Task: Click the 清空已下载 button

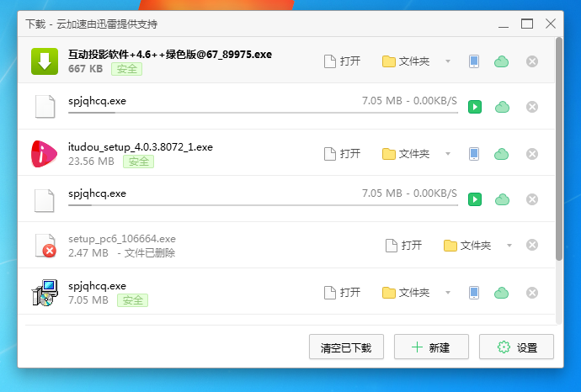Action: [346, 347]
